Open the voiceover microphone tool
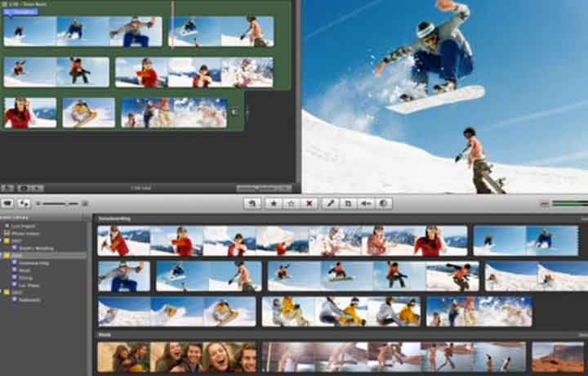Screen dimensions: 588x376 330,203
